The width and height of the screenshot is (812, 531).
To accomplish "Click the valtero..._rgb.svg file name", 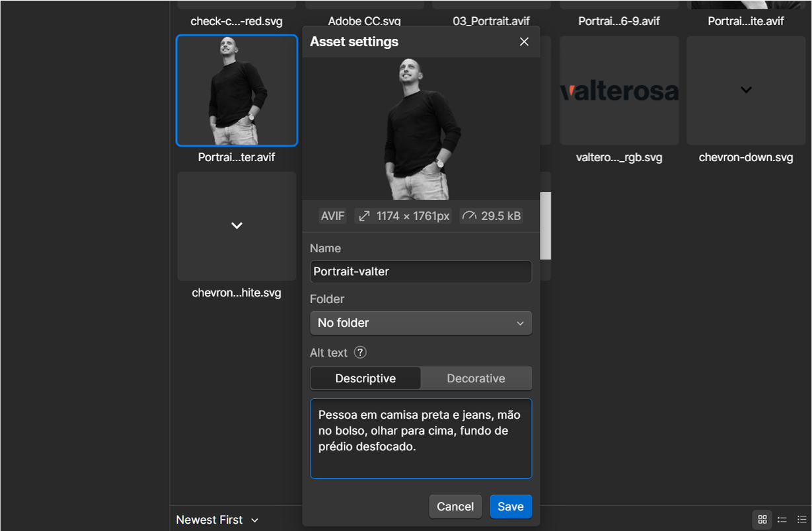I will [619, 157].
